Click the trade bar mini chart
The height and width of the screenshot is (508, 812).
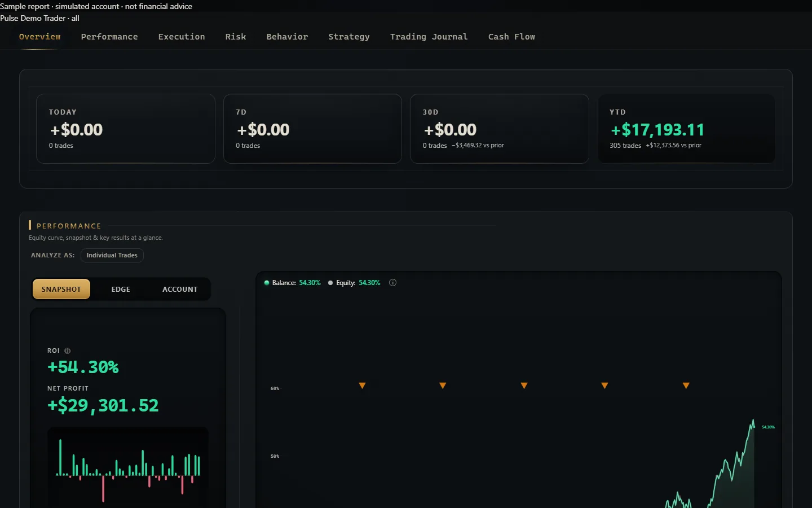click(128, 467)
